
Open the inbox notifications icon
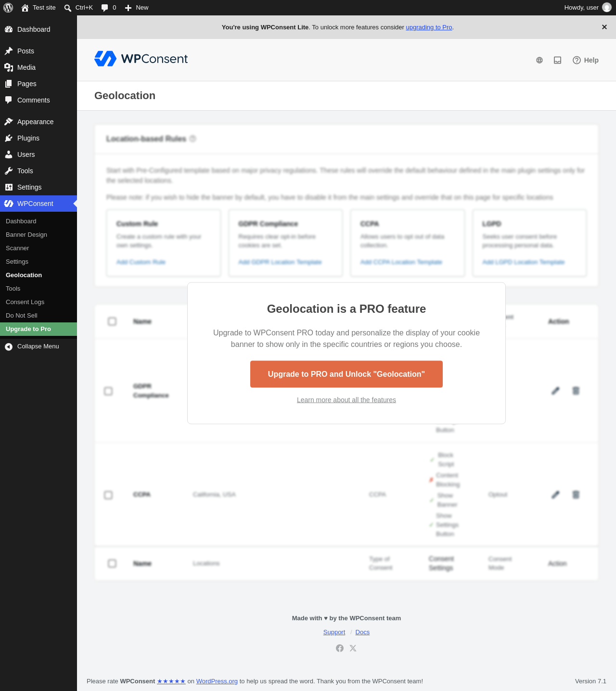pyautogui.click(x=558, y=60)
